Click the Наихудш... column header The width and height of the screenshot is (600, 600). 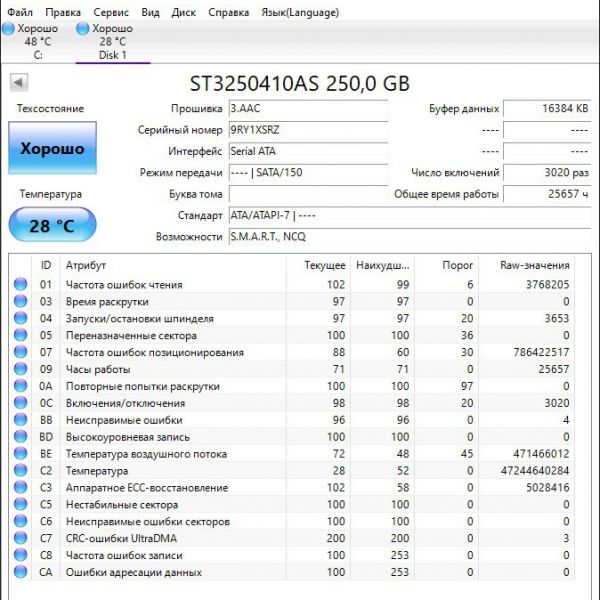383,265
